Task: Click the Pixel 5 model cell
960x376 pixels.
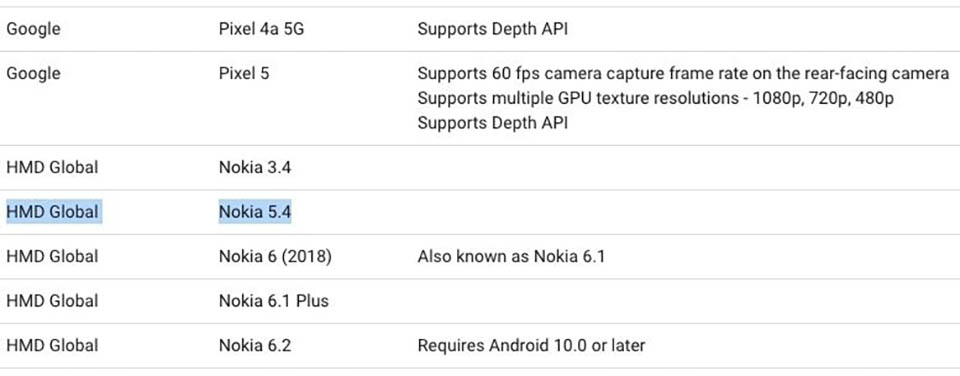Action: [x=244, y=73]
